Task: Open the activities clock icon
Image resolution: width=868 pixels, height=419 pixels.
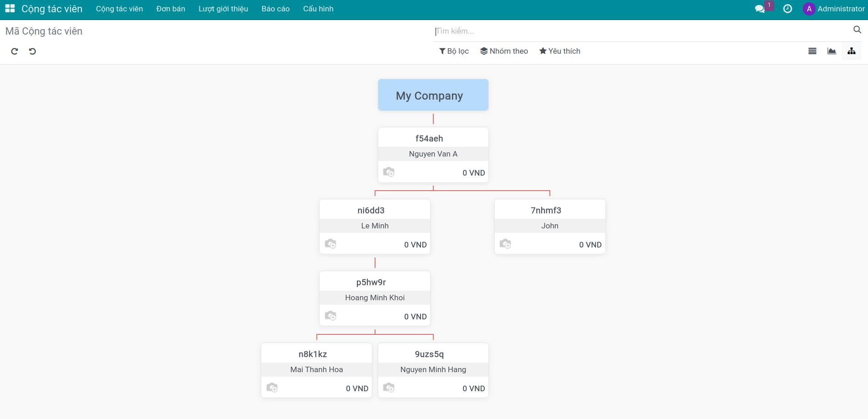Action: click(x=787, y=9)
